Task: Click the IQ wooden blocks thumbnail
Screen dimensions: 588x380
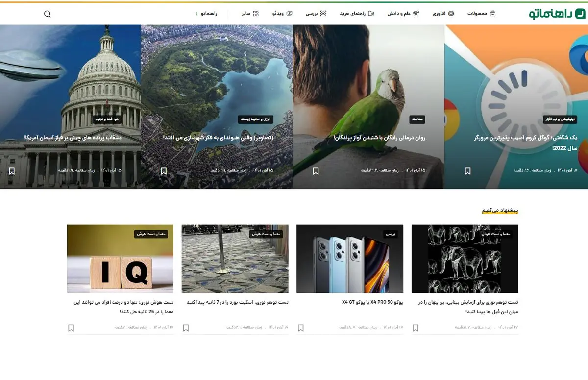Action: click(x=120, y=259)
